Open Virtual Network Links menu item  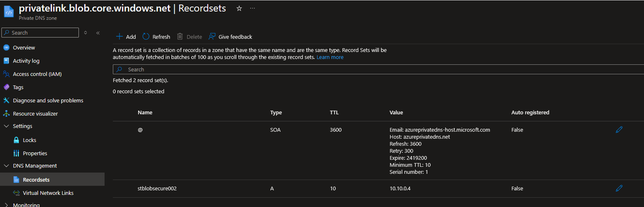tap(48, 193)
